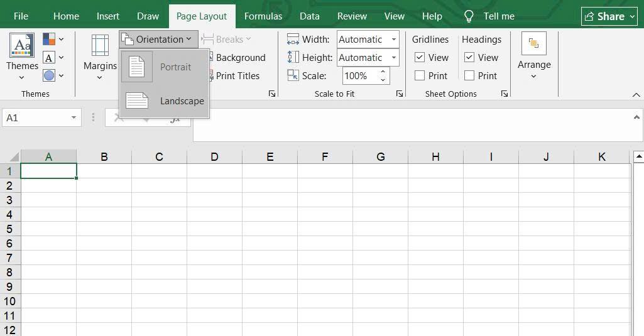The height and width of the screenshot is (336, 644).
Task: Select column K header
Action: (x=602, y=157)
